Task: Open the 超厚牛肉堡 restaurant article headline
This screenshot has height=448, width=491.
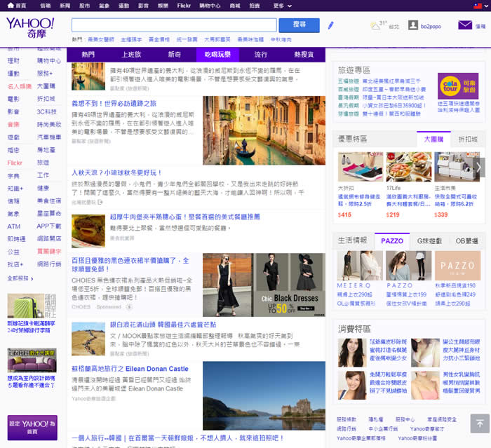Action: pos(184,217)
